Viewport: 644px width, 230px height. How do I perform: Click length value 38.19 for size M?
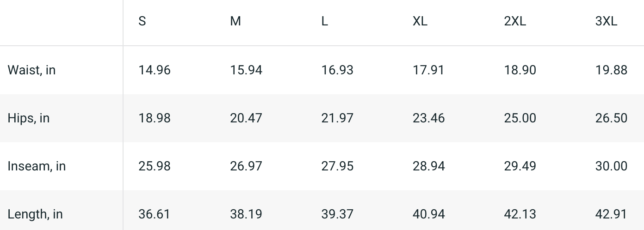[246, 214]
